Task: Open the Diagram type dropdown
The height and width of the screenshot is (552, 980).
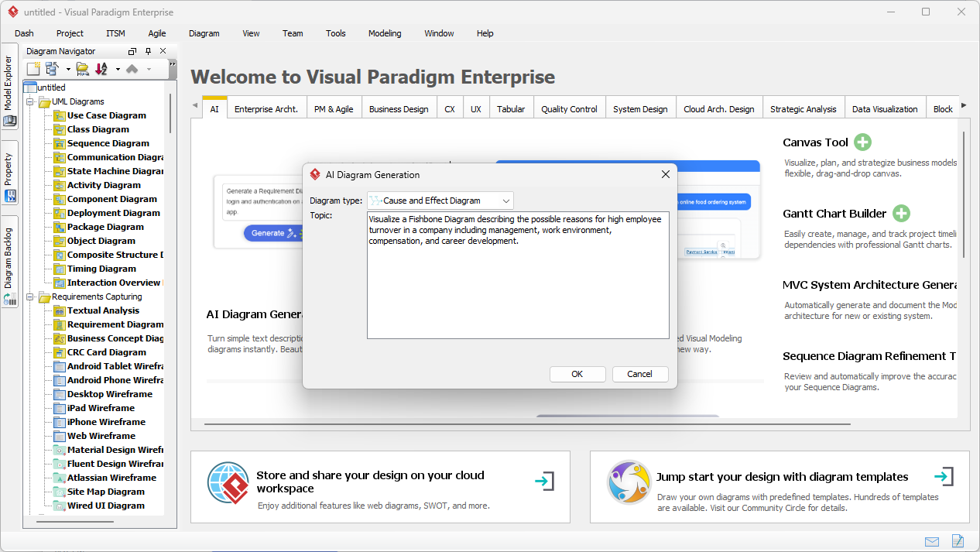Action: (x=507, y=200)
